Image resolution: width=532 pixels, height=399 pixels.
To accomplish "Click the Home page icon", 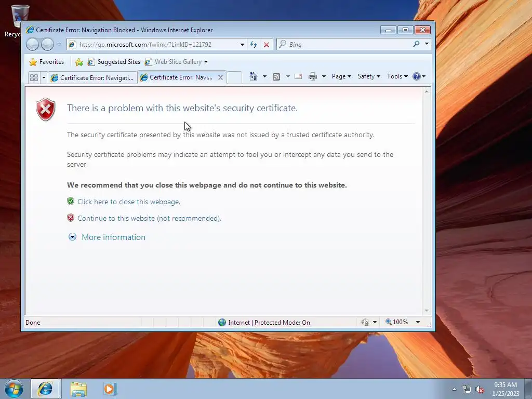I will (x=254, y=76).
